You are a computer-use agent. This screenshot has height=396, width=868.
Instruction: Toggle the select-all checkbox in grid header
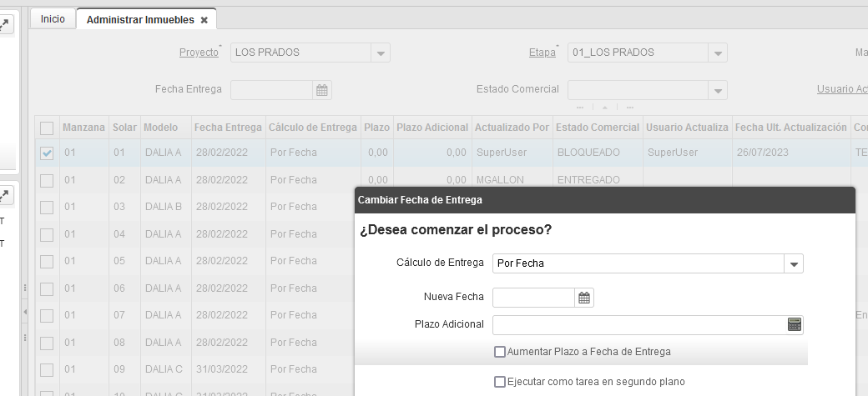(47, 128)
